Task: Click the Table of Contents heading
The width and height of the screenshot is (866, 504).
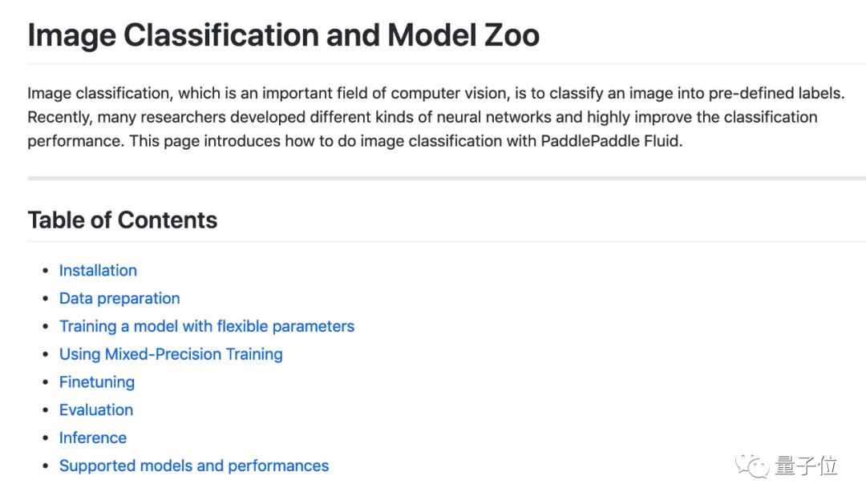Action: [122, 220]
